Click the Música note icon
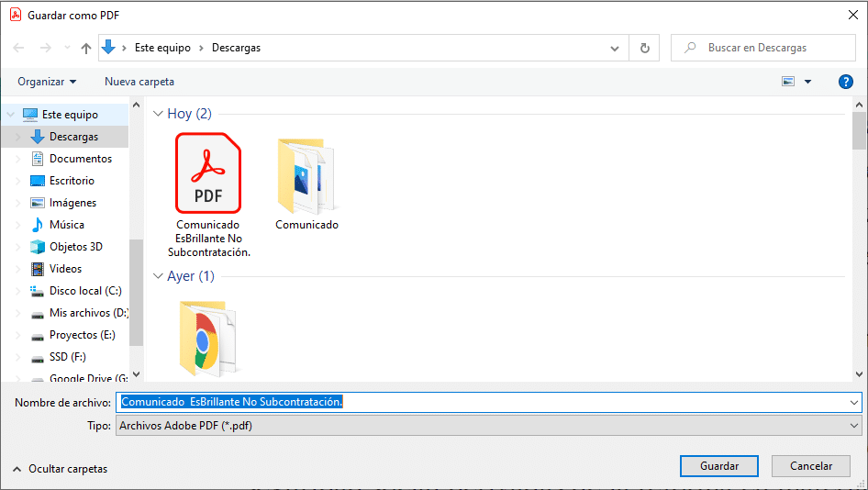Viewport: 868px width, 490px height. tap(37, 225)
